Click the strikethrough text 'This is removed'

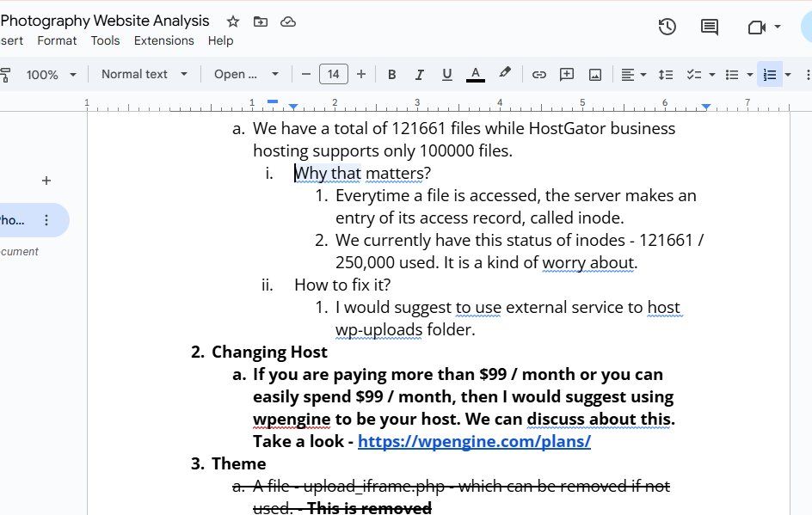pos(369,508)
